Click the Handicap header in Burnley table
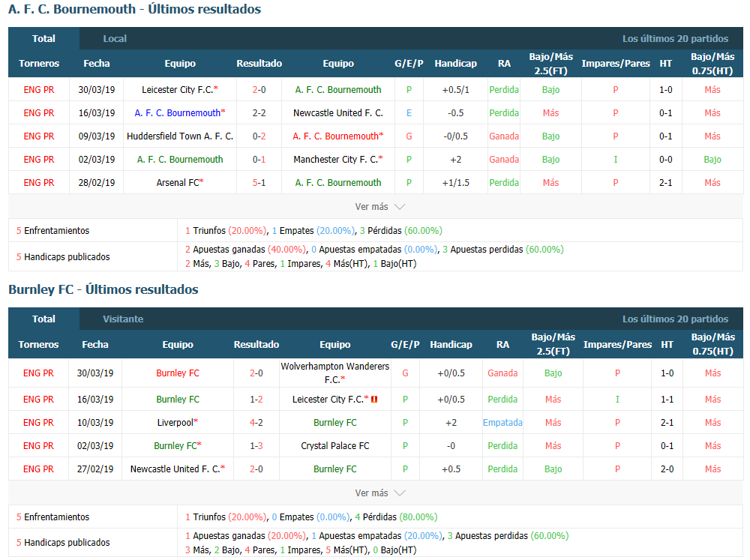The width and height of the screenshot is (750, 560). (451, 344)
